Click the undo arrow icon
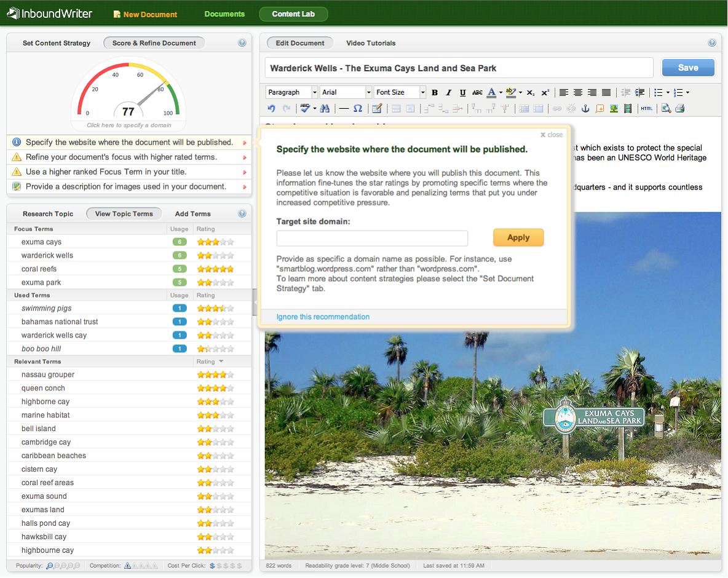The image size is (728, 578). [271, 108]
